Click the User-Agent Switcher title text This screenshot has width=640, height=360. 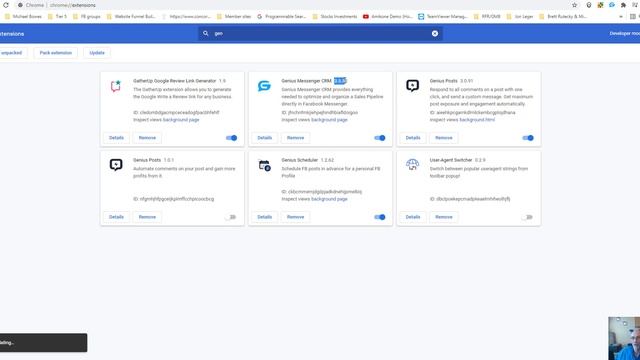pyautogui.click(x=451, y=160)
